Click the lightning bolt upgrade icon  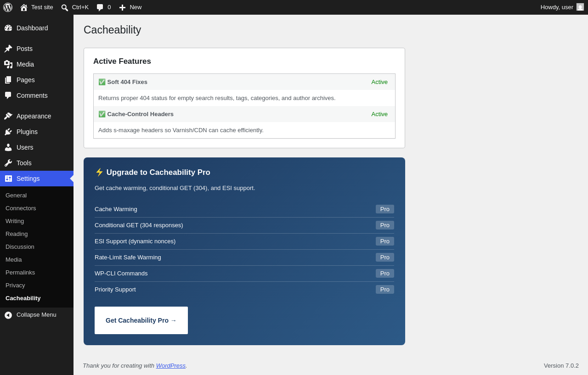pyautogui.click(x=99, y=172)
